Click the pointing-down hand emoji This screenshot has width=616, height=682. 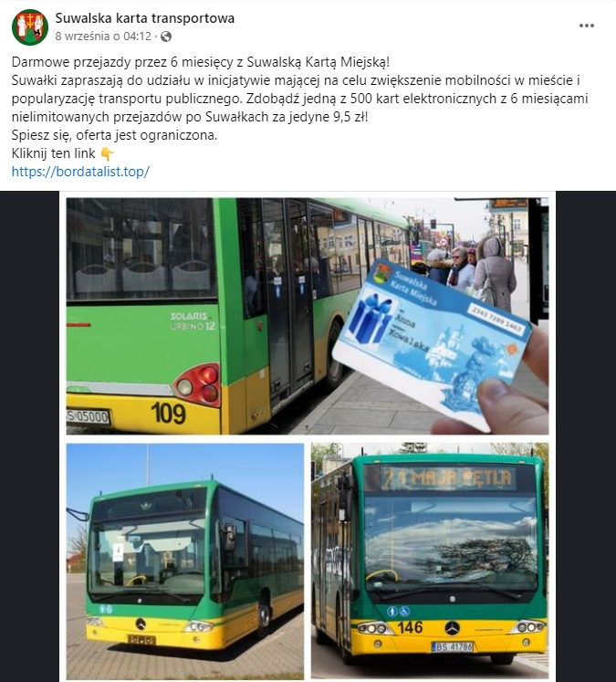pos(107,153)
